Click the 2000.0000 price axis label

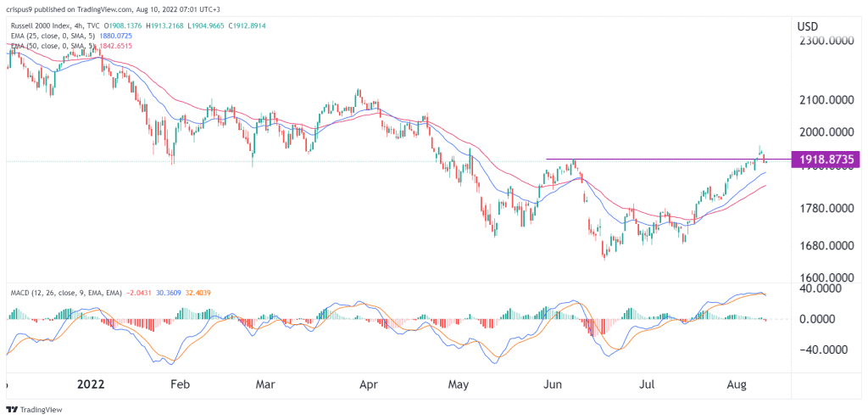coord(826,132)
